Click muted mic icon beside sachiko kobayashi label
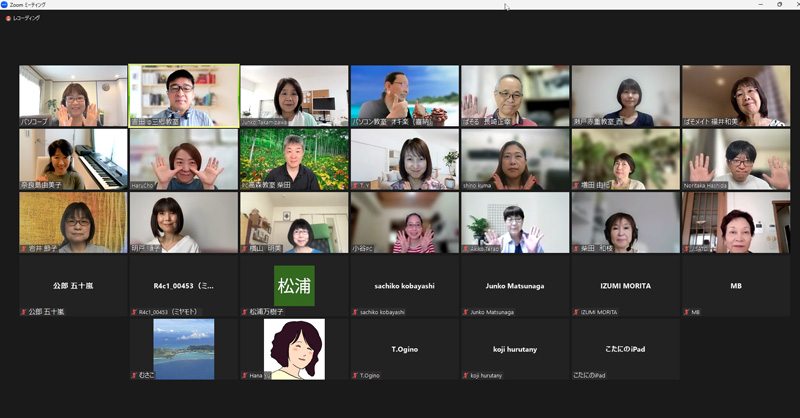 pos(354,312)
